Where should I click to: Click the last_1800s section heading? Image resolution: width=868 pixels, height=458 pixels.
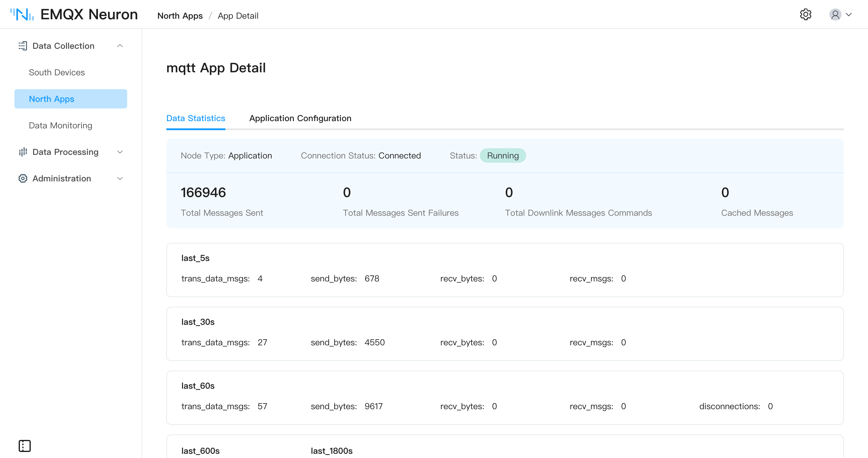[x=332, y=451]
